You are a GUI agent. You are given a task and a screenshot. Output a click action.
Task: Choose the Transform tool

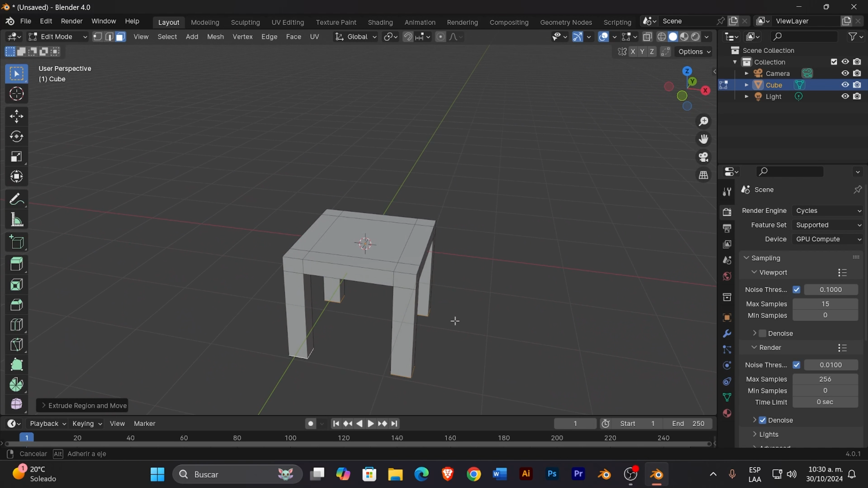click(x=16, y=176)
